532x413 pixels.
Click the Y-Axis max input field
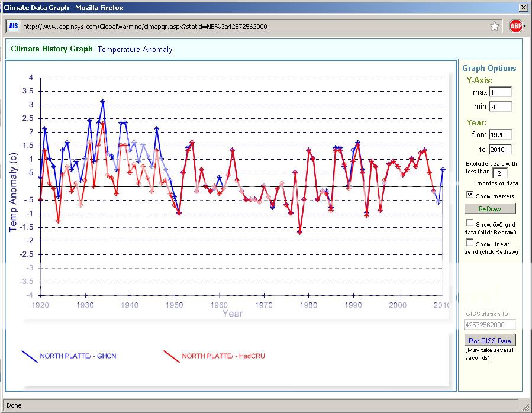500,92
